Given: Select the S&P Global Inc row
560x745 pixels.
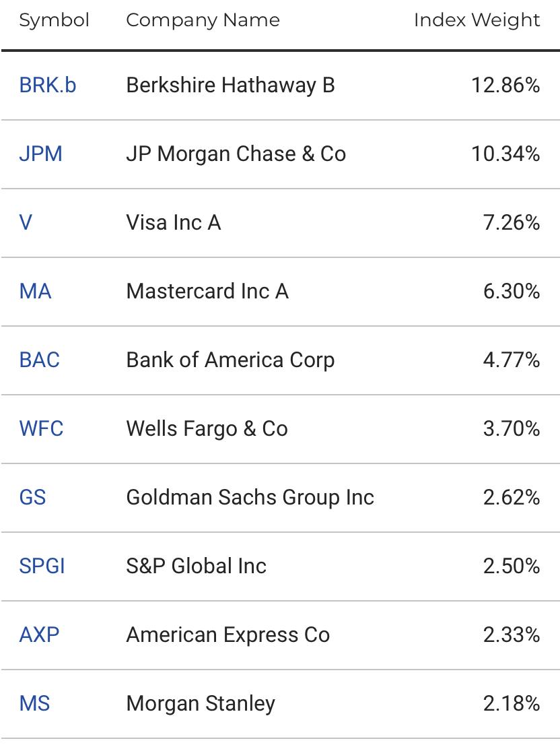Looking at the screenshot, I should coord(280,566).
